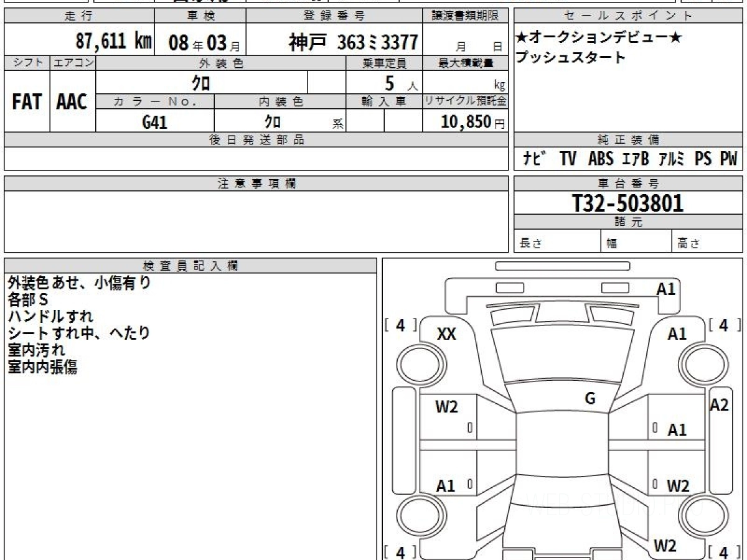Screen dimensions: 747x560
Task: Select the クロ value under 外装色
Action: click(x=201, y=83)
